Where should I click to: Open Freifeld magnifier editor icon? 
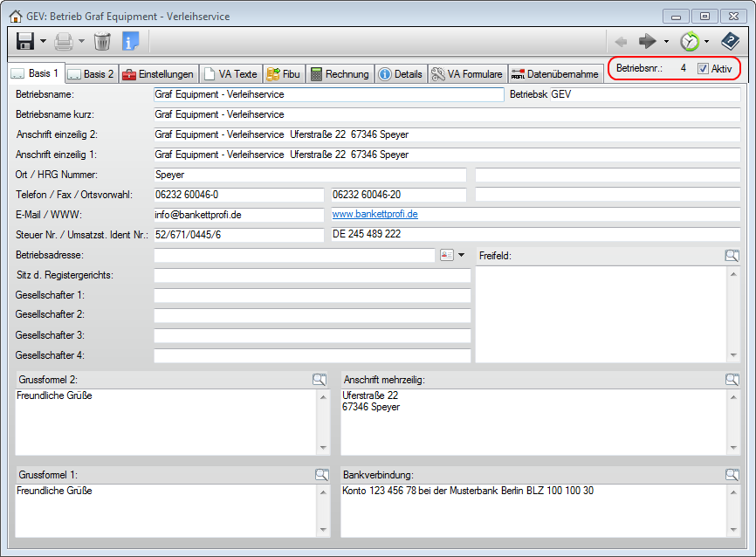tap(732, 256)
